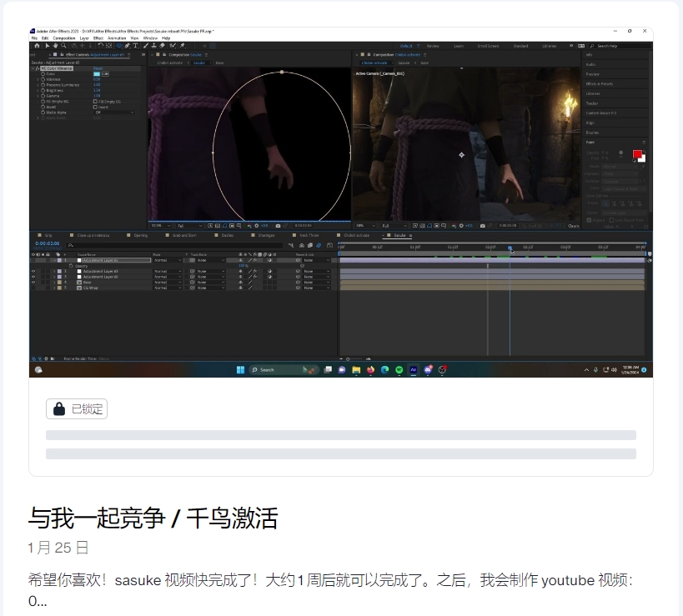Open the Sasuke viewer magnification dropdown

click(160, 226)
